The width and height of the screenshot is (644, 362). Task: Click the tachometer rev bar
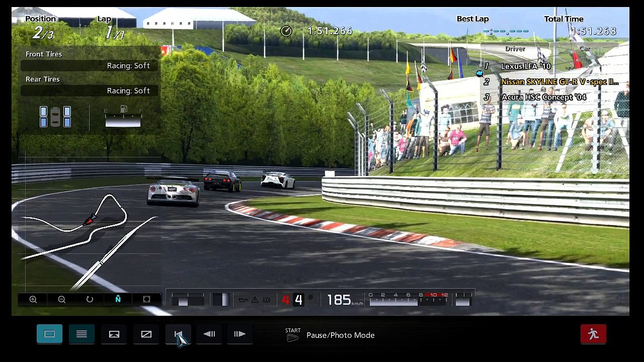(408, 300)
